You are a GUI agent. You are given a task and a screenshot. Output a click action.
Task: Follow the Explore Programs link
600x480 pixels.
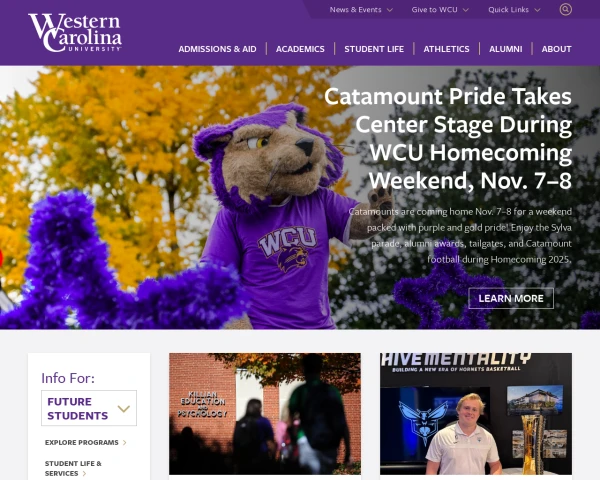pos(82,442)
